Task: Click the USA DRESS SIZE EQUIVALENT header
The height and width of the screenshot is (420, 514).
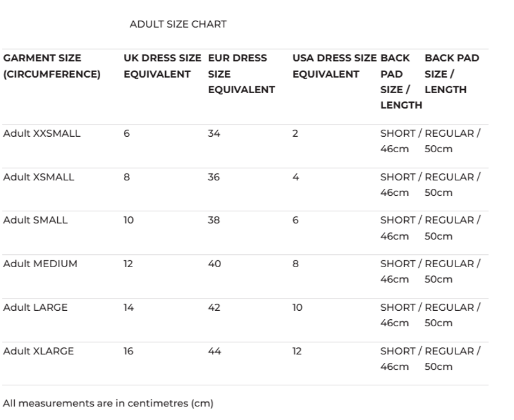Action: 334,66
